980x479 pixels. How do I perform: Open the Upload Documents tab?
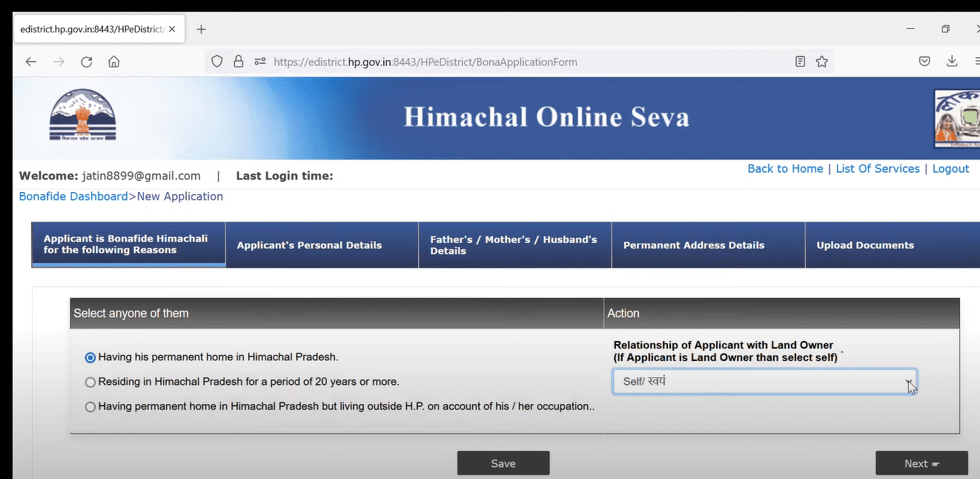tap(865, 245)
